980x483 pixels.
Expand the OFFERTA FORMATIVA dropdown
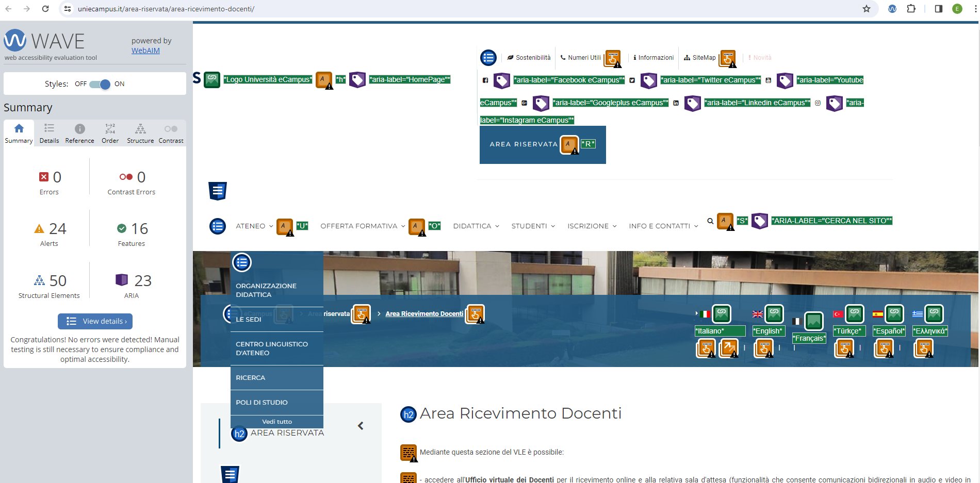(363, 226)
